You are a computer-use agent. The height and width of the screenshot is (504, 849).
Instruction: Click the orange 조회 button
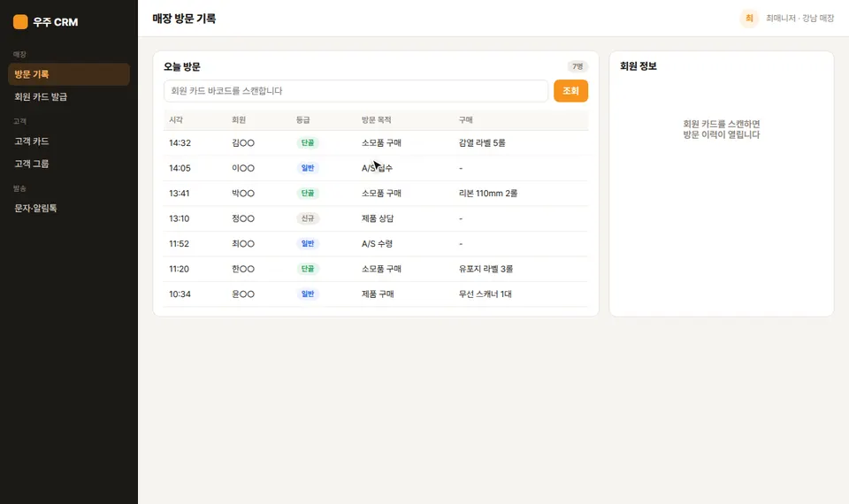570,91
